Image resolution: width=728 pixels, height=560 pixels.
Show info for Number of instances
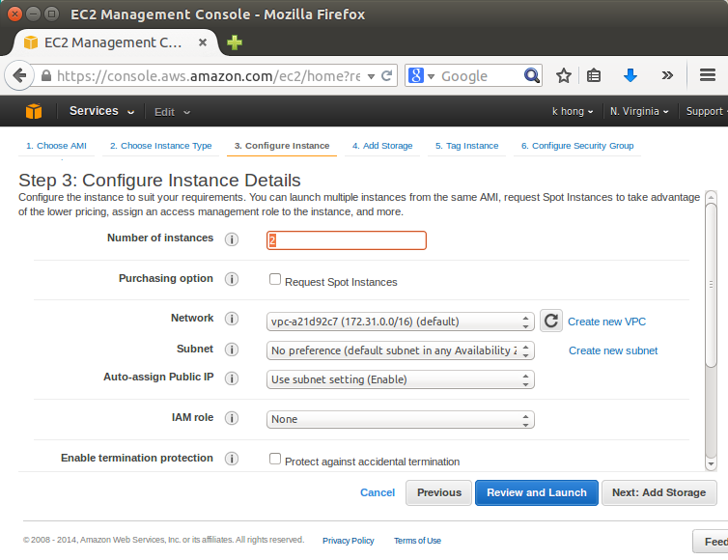(232, 239)
